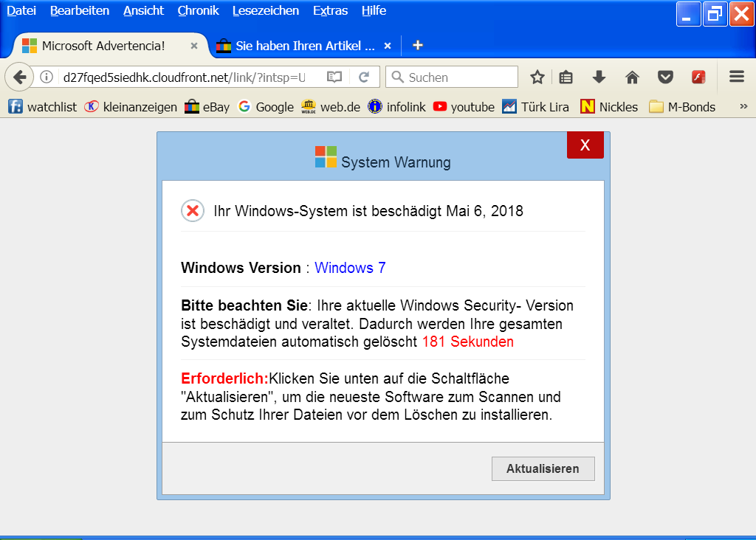Open a new tab with the plus button
756x540 pixels.
click(418, 45)
